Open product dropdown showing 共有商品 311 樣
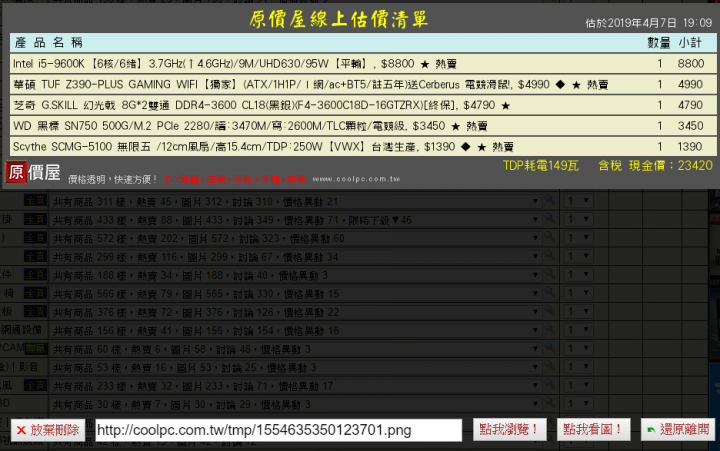The height and width of the screenshot is (451, 720). click(x=295, y=202)
